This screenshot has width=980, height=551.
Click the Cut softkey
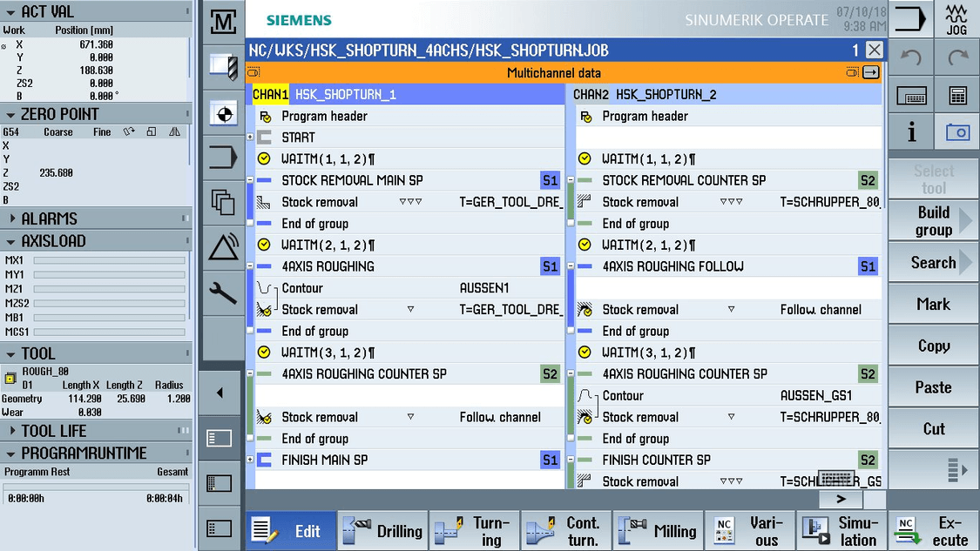(932, 428)
